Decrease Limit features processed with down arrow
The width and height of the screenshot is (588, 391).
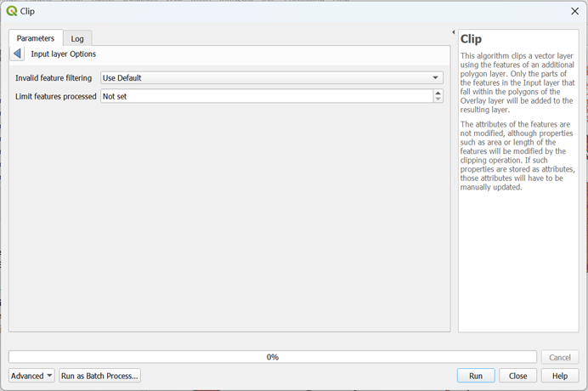[x=438, y=100]
